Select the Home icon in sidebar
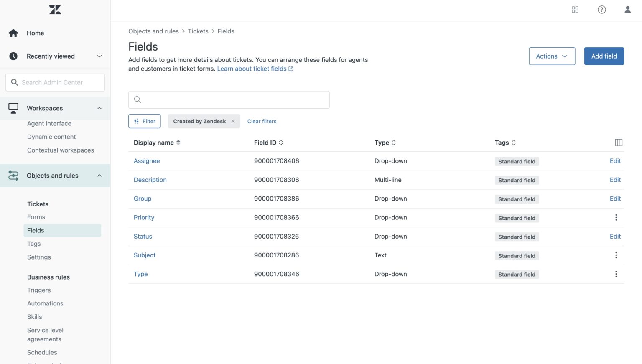 click(x=13, y=33)
